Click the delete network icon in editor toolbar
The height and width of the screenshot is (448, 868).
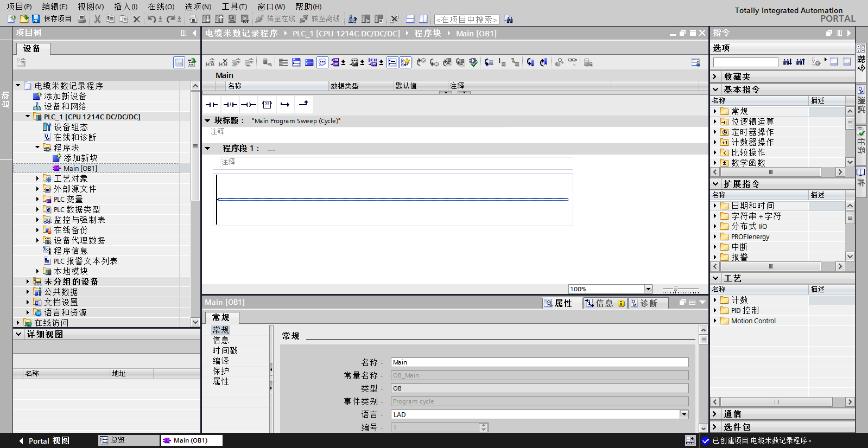(x=223, y=63)
